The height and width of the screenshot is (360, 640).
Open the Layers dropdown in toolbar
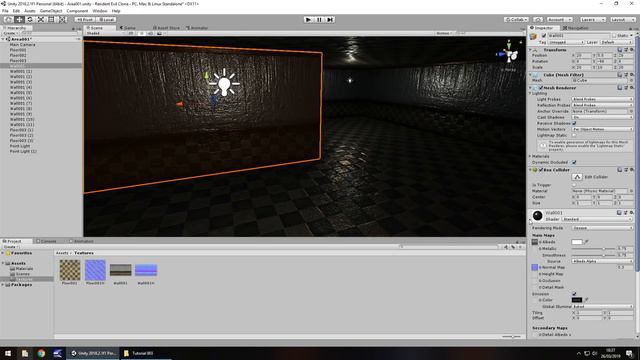coord(592,20)
